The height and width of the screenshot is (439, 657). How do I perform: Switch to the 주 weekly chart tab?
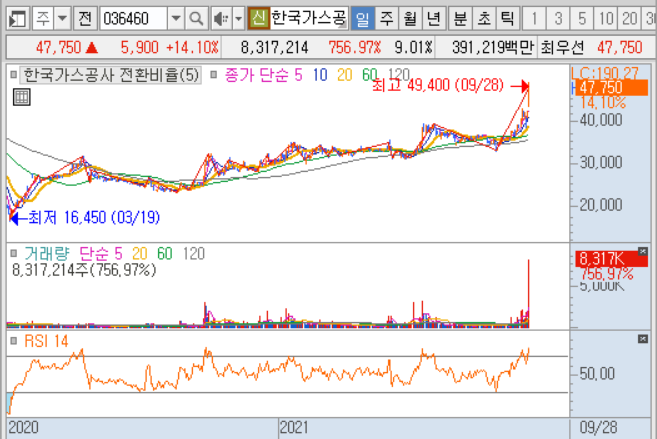point(386,19)
